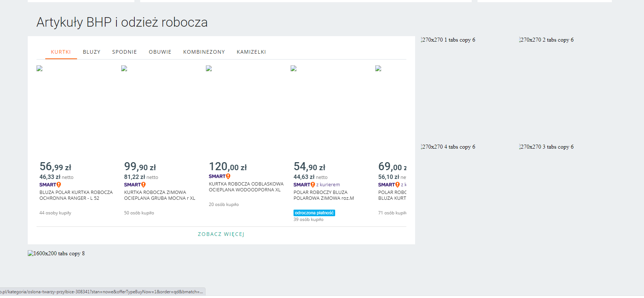Click broken image icon of 120,00 zł product
The image size is (644, 298).
(209, 69)
